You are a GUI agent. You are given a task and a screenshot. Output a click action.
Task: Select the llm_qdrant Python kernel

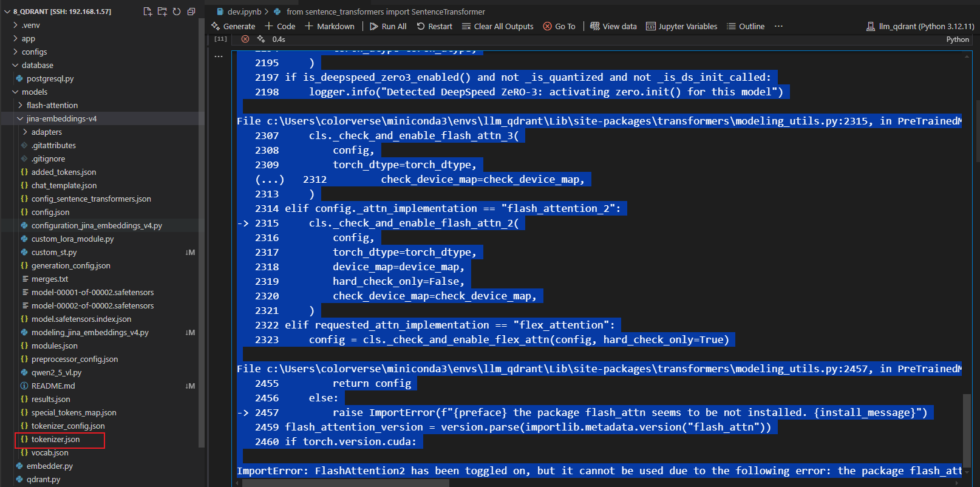[920, 26]
